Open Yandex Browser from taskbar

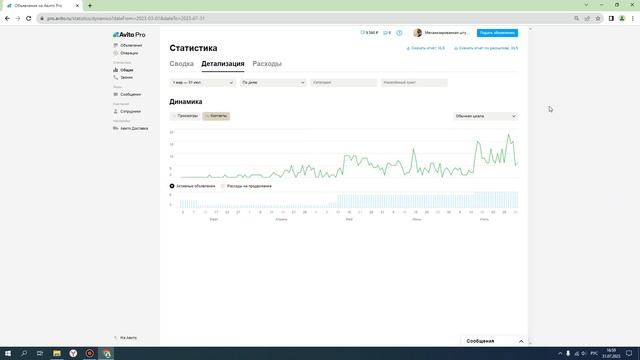pyautogui.click(x=73, y=353)
